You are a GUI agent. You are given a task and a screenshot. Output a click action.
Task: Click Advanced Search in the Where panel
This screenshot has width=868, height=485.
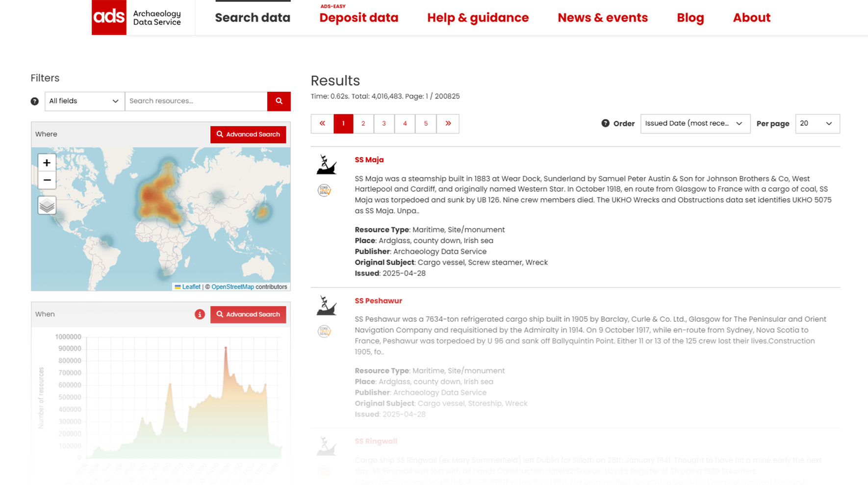click(x=248, y=134)
